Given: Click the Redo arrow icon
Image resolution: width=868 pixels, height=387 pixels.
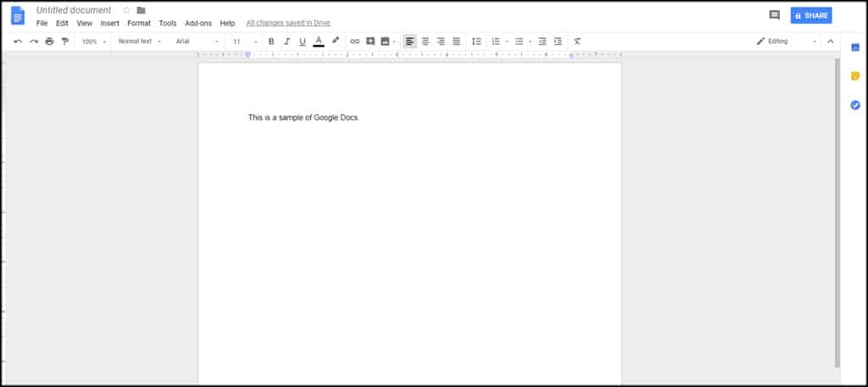Looking at the screenshot, I should point(34,41).
